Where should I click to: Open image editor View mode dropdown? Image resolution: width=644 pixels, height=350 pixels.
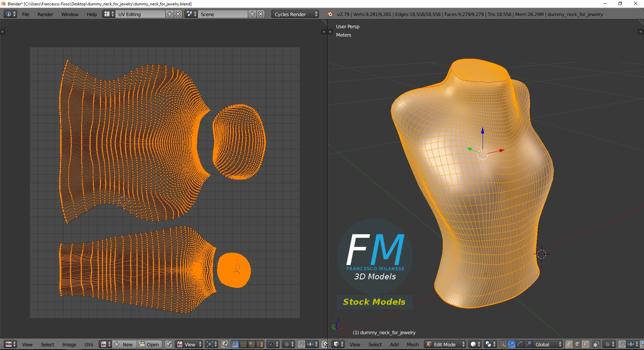(189, 344)
